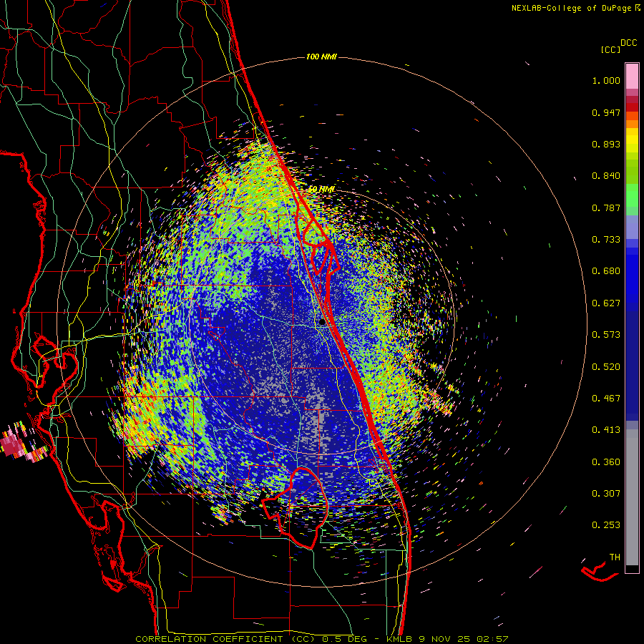The image size is (644, 644).
Task: Click the gray lower segment of color bar
Action: [632, 497]
